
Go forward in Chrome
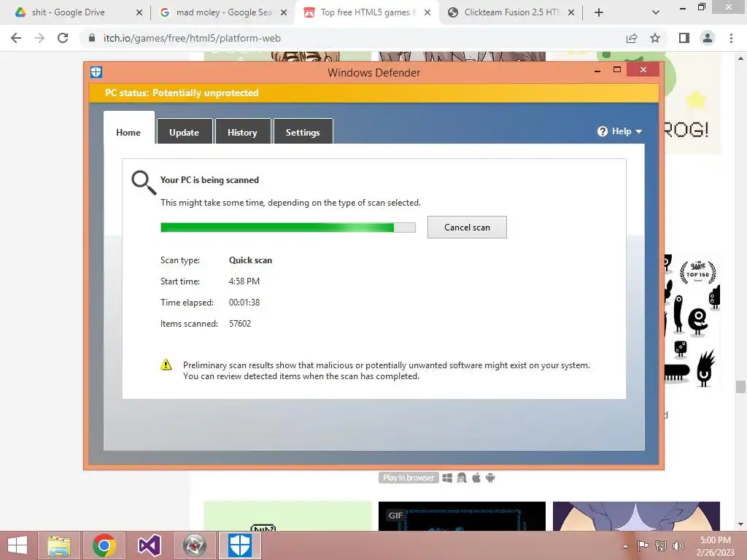[x=39, y=38]
